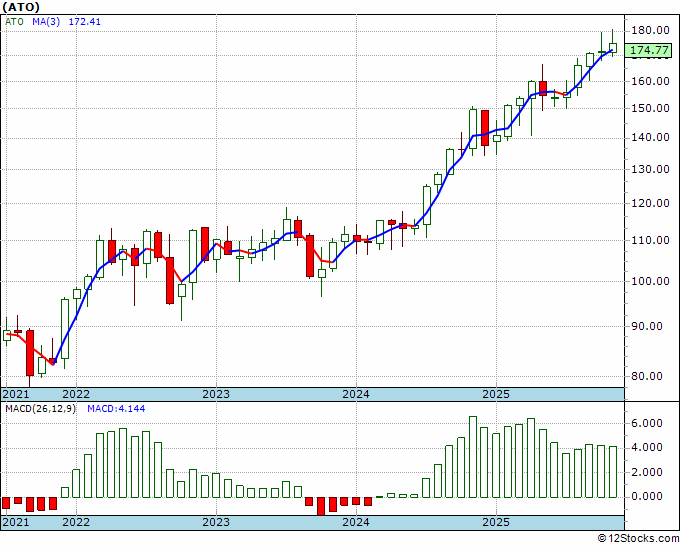The image size is (680, 546).
Task: Click the 180.00 price axis label
Action: tap(650, 31)
